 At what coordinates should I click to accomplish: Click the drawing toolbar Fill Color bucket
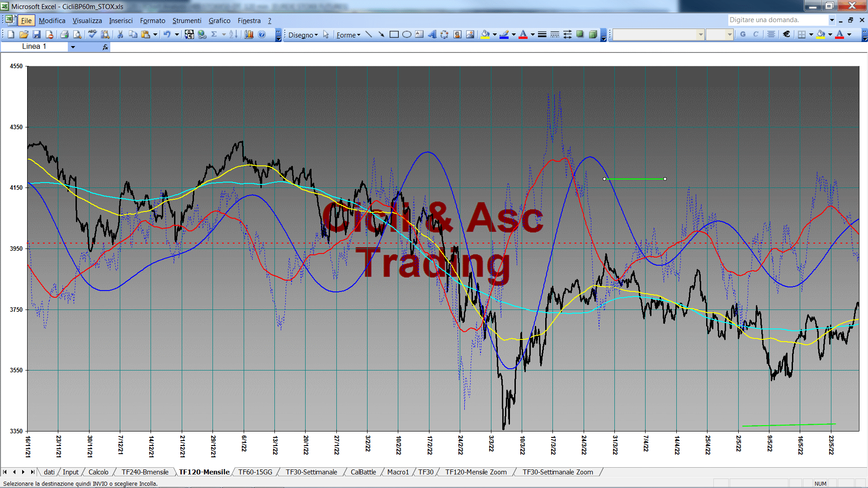click(485, 34)
